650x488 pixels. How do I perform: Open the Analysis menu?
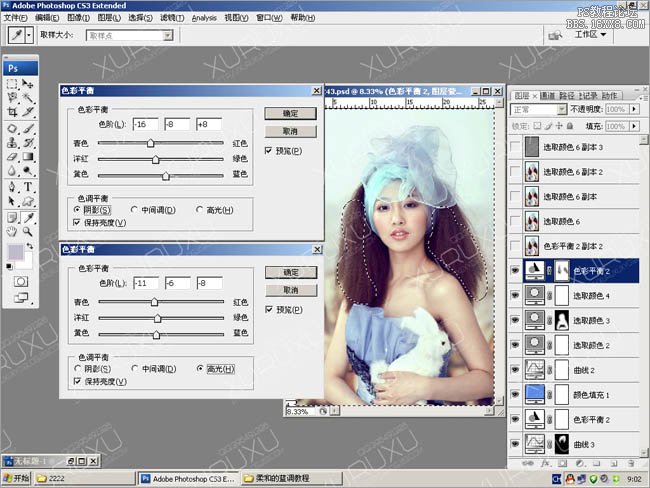click(204, 18)
